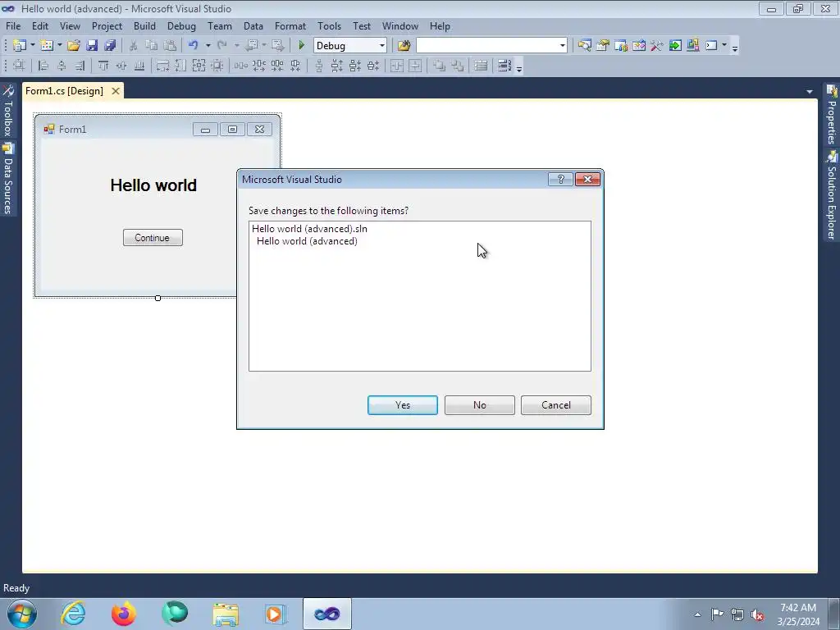Click the Align Bottoms layout icon
Screen dimensions: 840x630
click(139, 66)
